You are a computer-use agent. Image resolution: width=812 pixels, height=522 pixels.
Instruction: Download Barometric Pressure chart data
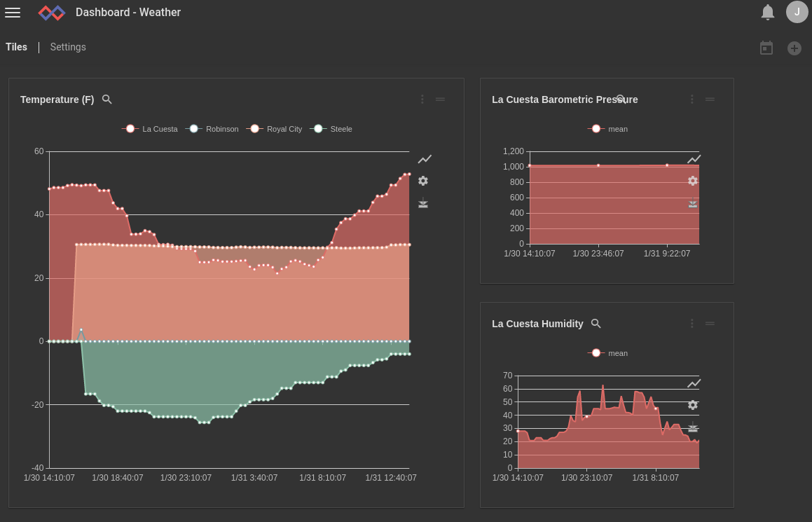tap(693, 203)
